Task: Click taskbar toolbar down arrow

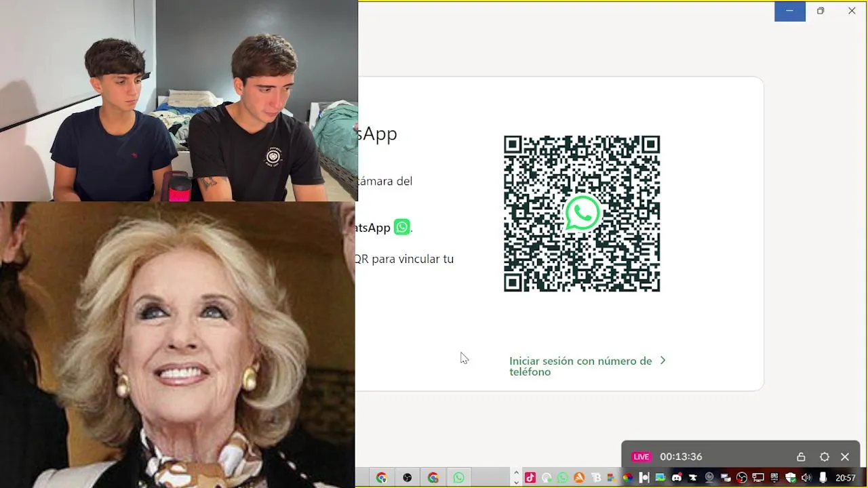Action: pos(516,483)
